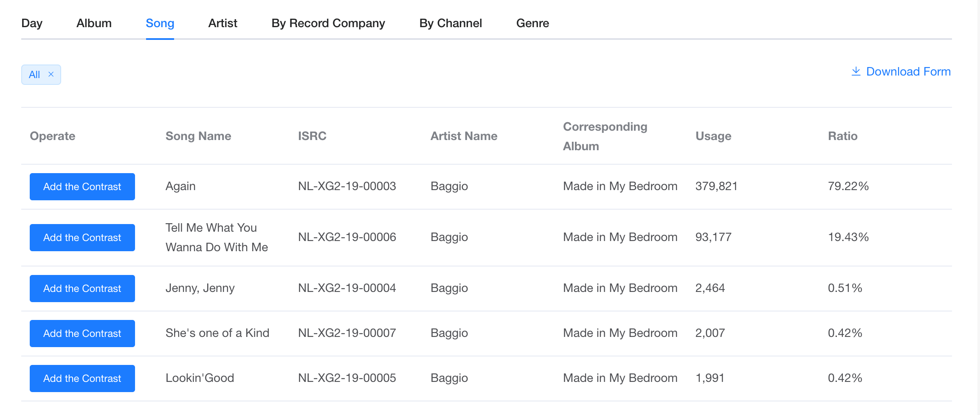Switch to the Artist tab
Screen dimensions: 980x415
click(x=223, y=23)
